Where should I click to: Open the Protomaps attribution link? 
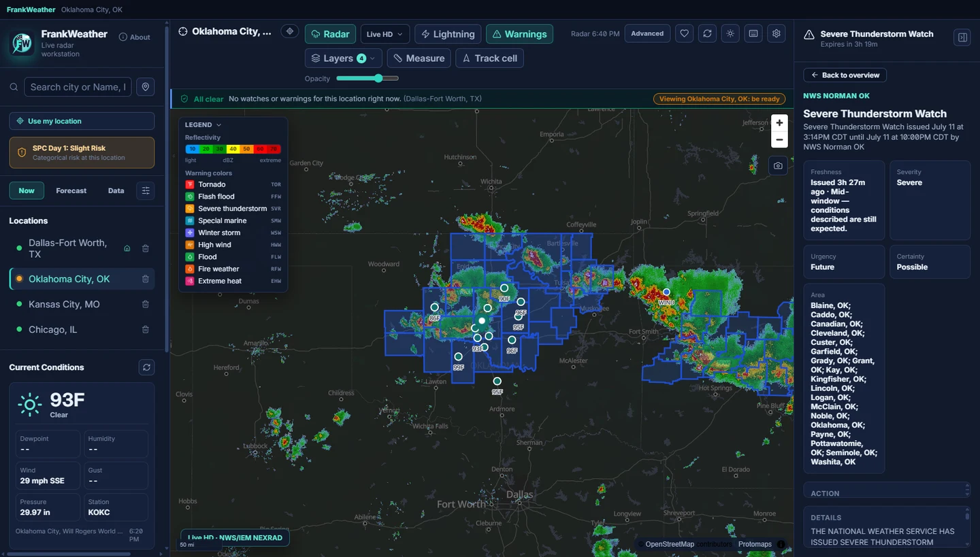[x=755, y=544]
